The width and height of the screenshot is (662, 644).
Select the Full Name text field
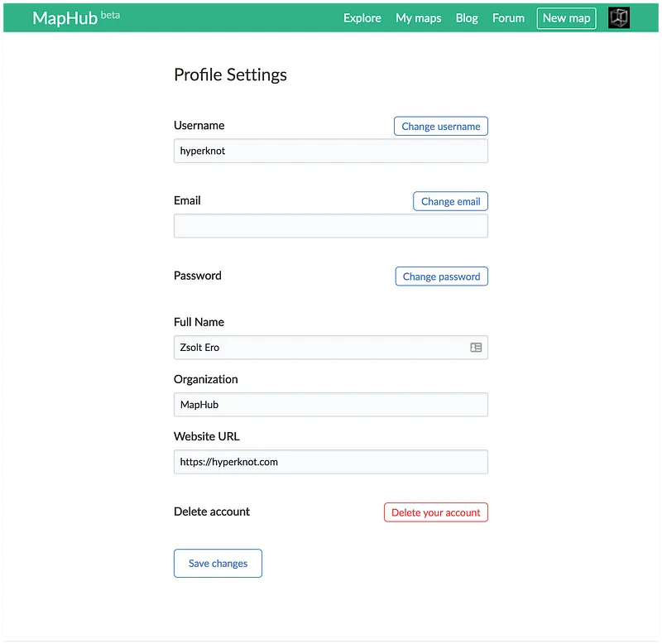[319, 348]
